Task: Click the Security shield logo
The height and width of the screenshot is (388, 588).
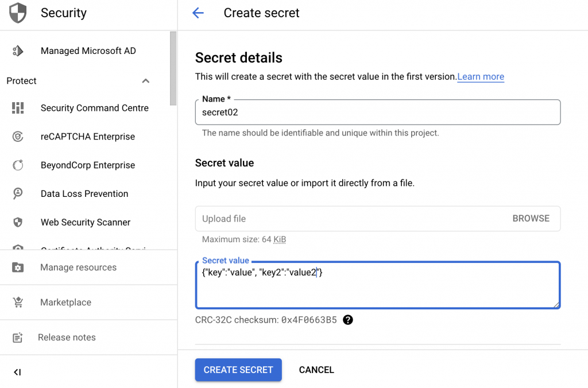Action: point(17,13)
